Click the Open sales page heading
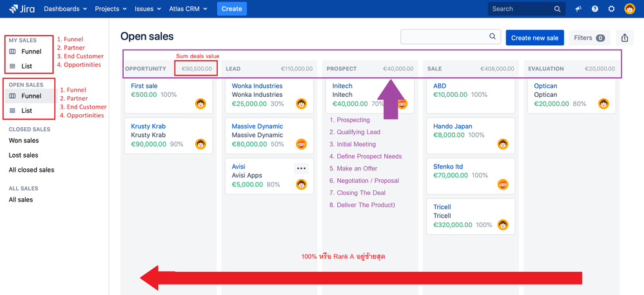This screenshot has height=295, width=644. pyautogui.click(x=147, y=36)
